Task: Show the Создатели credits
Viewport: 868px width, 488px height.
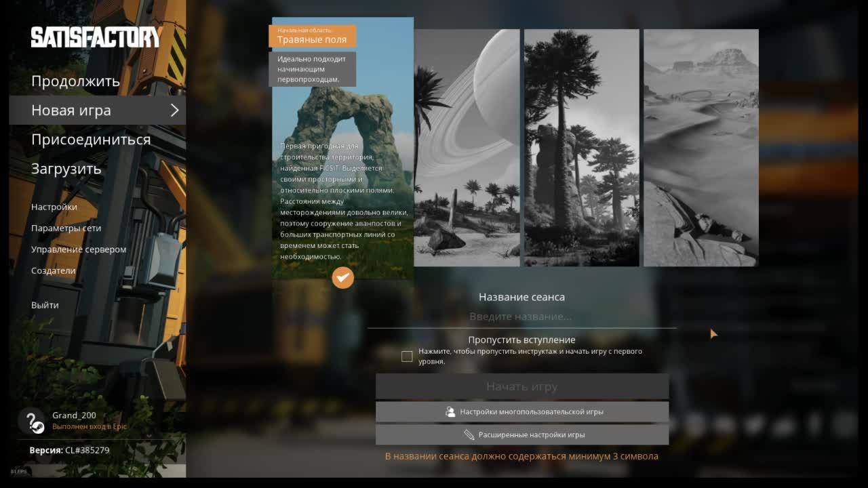Action: click(x=54, y=270)
